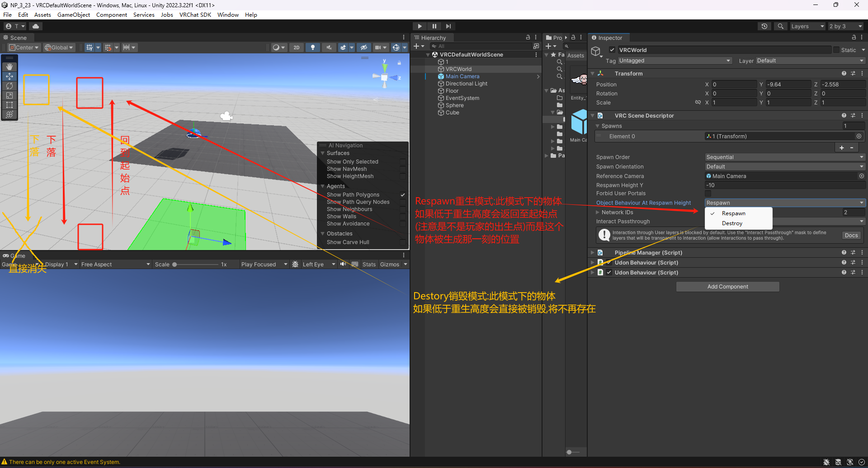Toggle scene lighting bulb icon
This screenshot has width=868, height=468.
(x=313, y=47)
